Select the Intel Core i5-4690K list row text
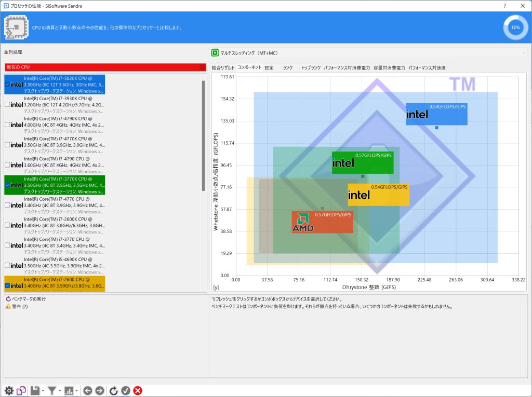This screenshot has width=532, height=397. (64, 266)
